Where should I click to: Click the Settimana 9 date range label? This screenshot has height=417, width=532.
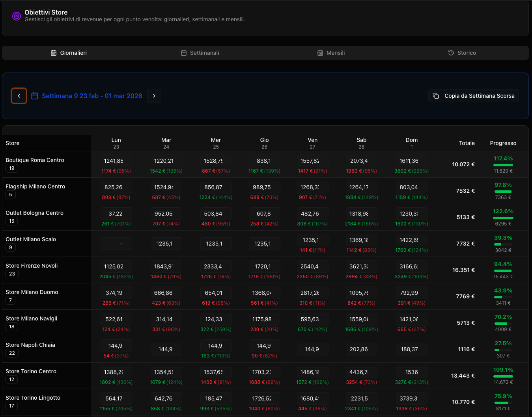(92, 96)
